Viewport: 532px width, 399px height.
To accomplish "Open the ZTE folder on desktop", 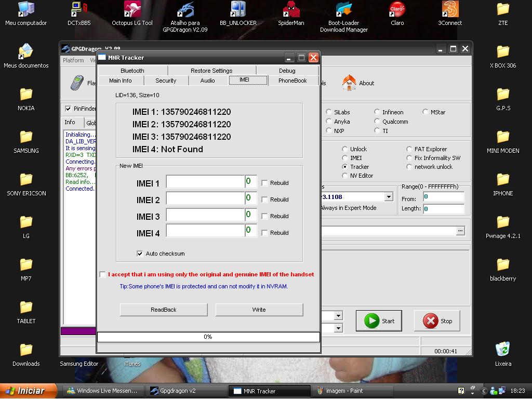I will 503,14.
